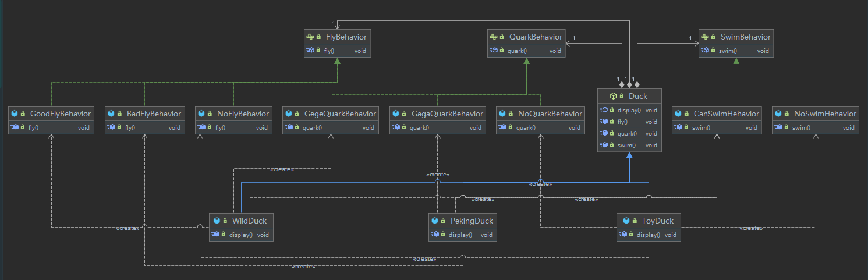Click the PekingDuck class icon
Screen dimensions: 868x280
pos(435,221)
